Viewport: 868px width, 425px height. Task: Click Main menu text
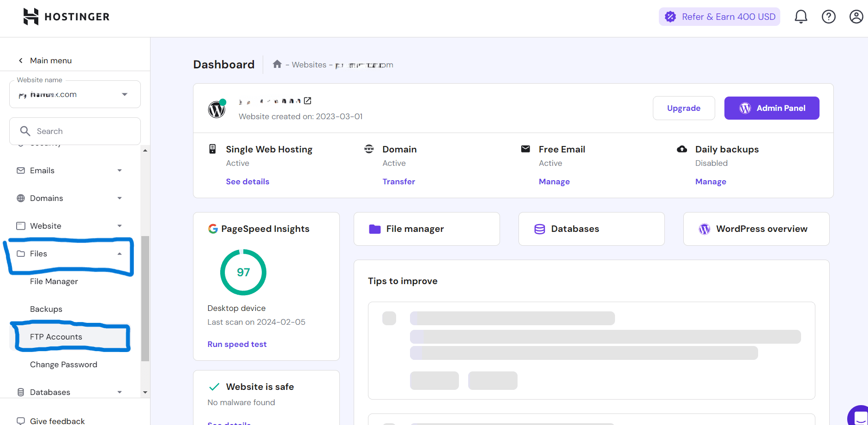click(51, 61)
